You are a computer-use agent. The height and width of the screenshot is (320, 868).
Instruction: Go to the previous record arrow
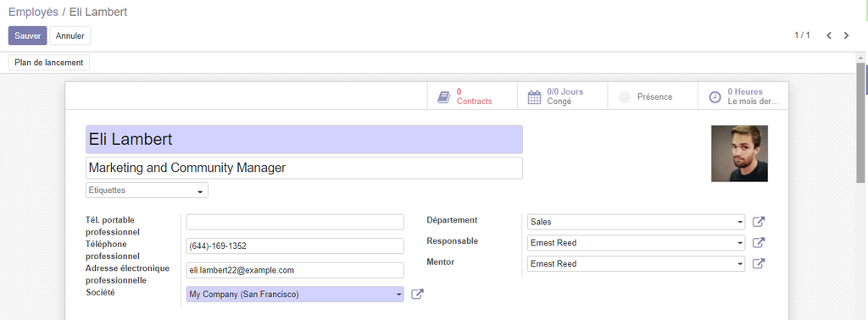click(829, 36)
